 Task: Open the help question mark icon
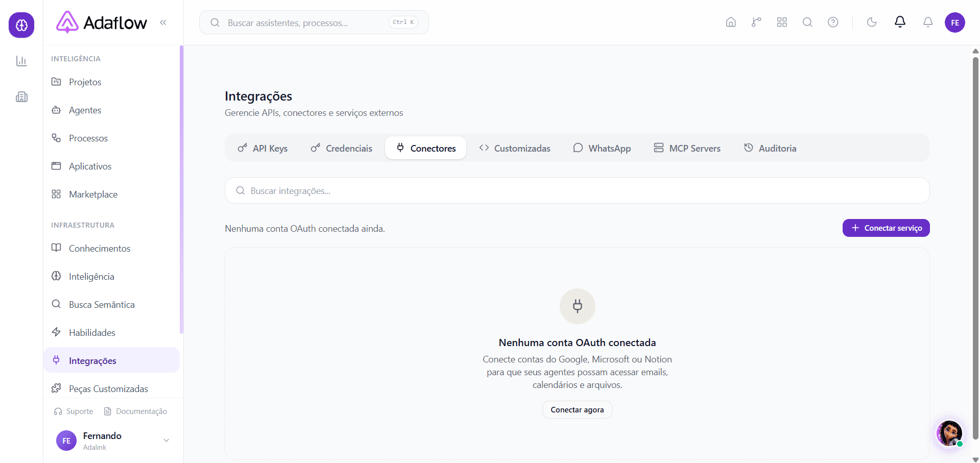[x=833, y=22]
